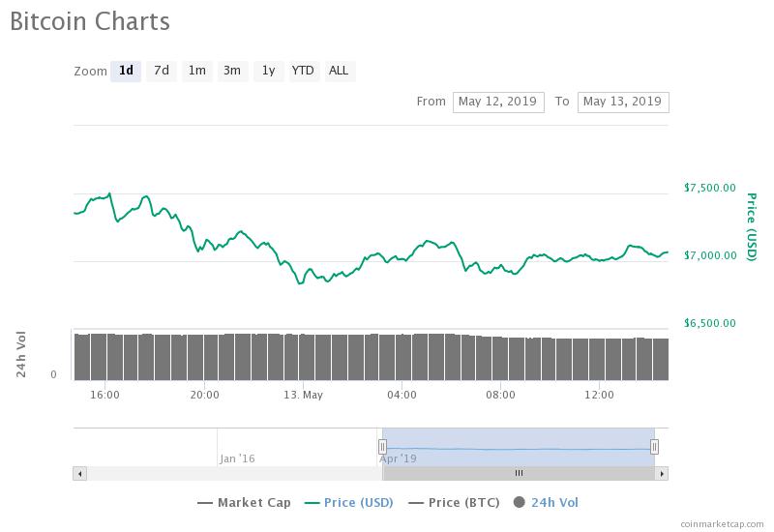Show ALL price history
The height and width of the screenshot is (532, 774).
point(339,71)
